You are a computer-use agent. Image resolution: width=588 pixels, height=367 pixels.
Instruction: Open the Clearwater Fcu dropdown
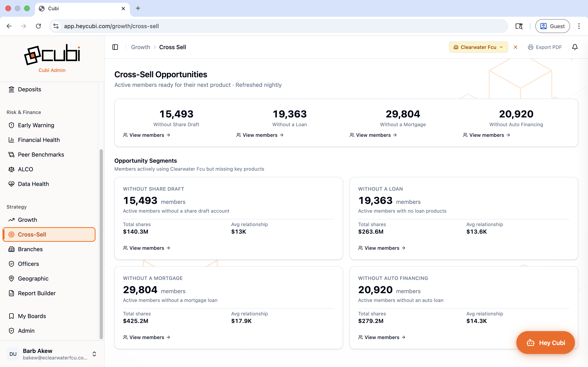tap(478, 47)
